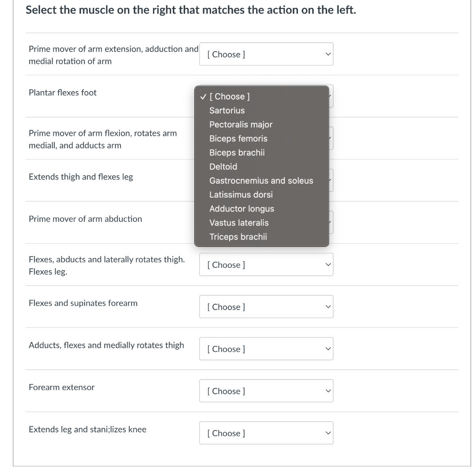
Task: Select Biceps brachii option
Action: [x=237, y=153]
